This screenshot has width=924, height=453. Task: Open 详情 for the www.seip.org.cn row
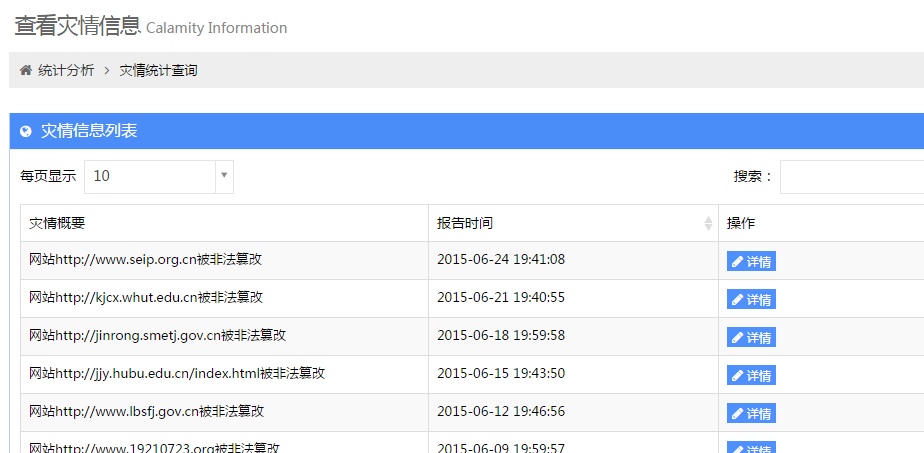[751, 262]
